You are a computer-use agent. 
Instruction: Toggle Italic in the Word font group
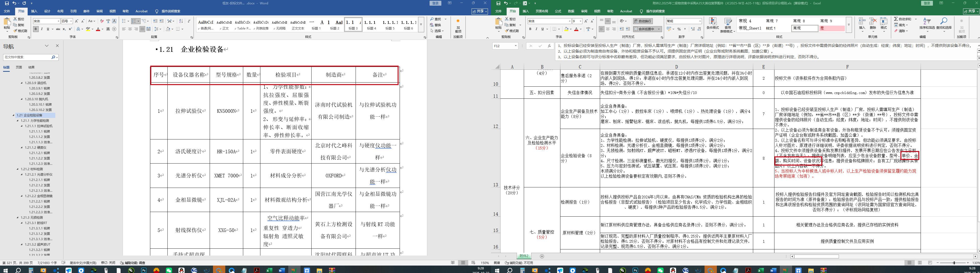pos(42,29)
